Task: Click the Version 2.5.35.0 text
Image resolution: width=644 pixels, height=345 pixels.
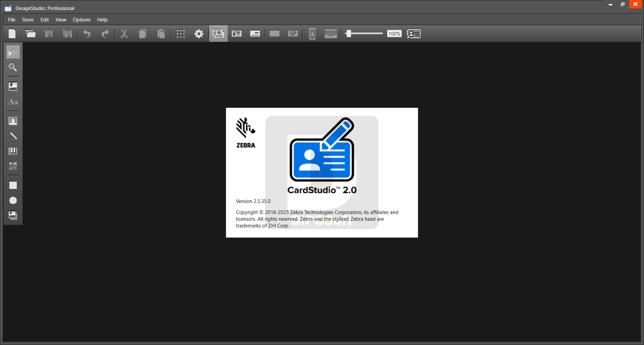Action: pyautogui.click(x=253, y=201)
